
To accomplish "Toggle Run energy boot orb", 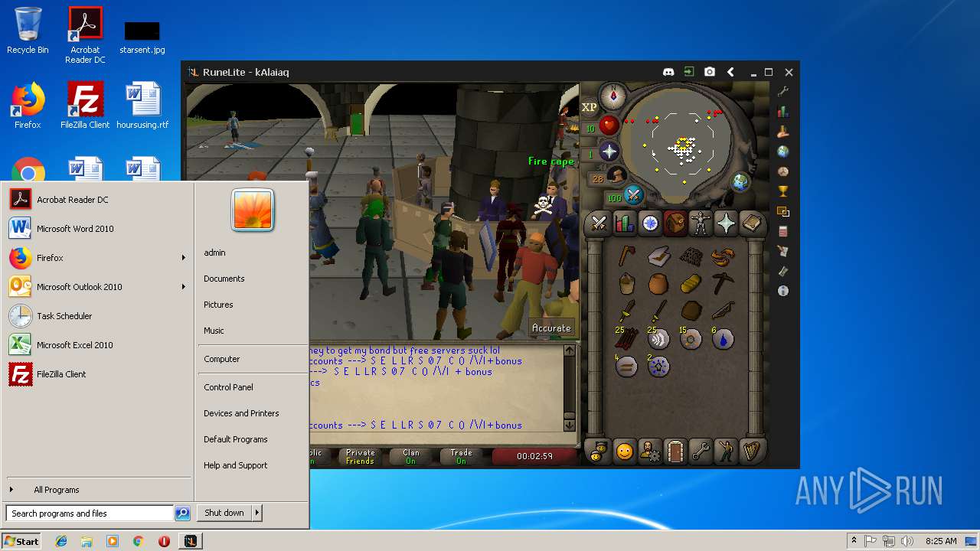I will pyautogui.click(x=616, y=177).
